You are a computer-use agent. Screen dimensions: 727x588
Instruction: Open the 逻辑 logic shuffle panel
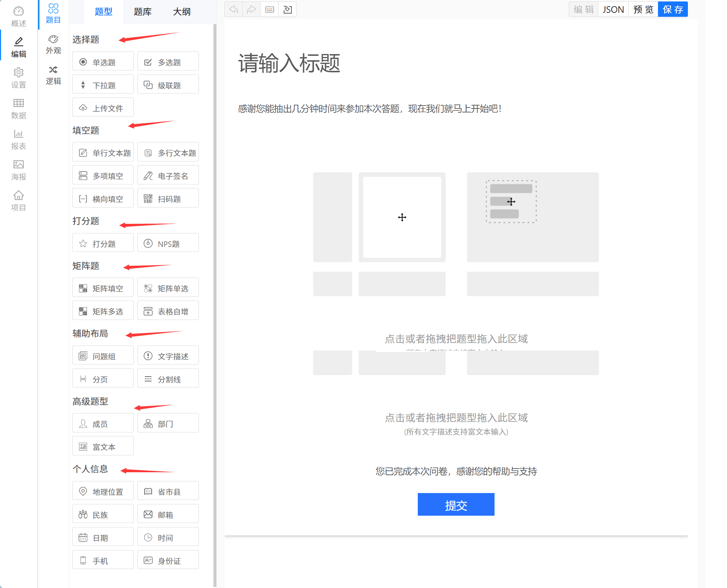[x=53, y=75]
